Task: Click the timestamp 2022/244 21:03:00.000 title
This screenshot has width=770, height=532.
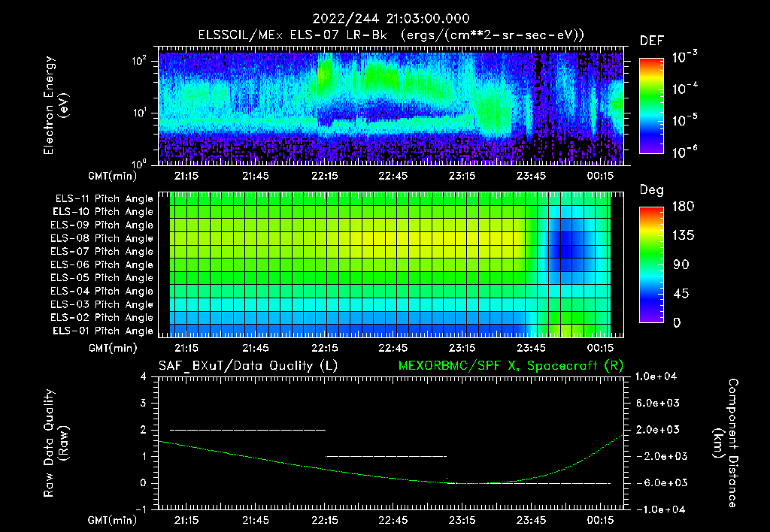Action: click(x=391, y=19)
